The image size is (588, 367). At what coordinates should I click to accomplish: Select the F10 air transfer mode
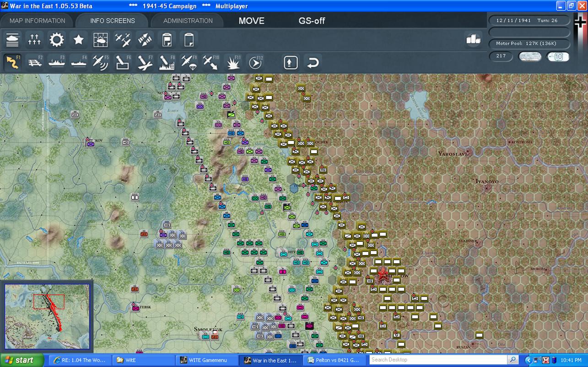(210, 62)
